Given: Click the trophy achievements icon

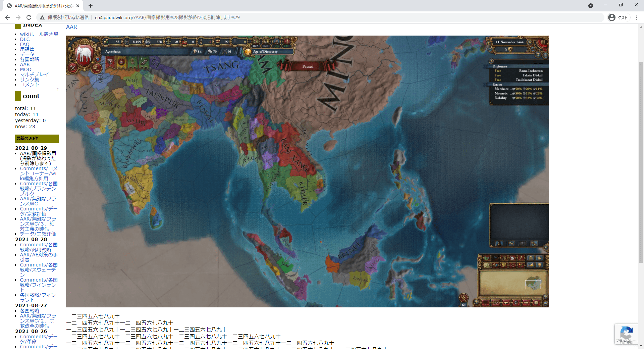Looking at the screenshot, I should click(x=538, y=54).
